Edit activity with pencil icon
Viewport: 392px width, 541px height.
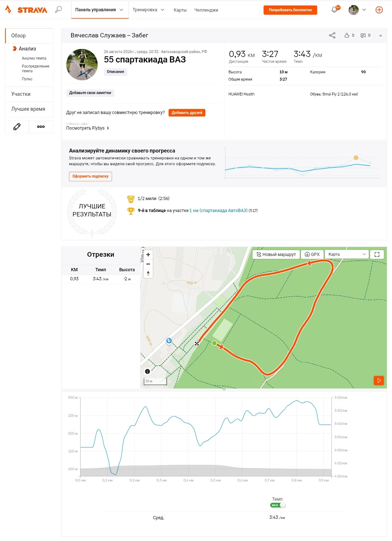[17, 127]
